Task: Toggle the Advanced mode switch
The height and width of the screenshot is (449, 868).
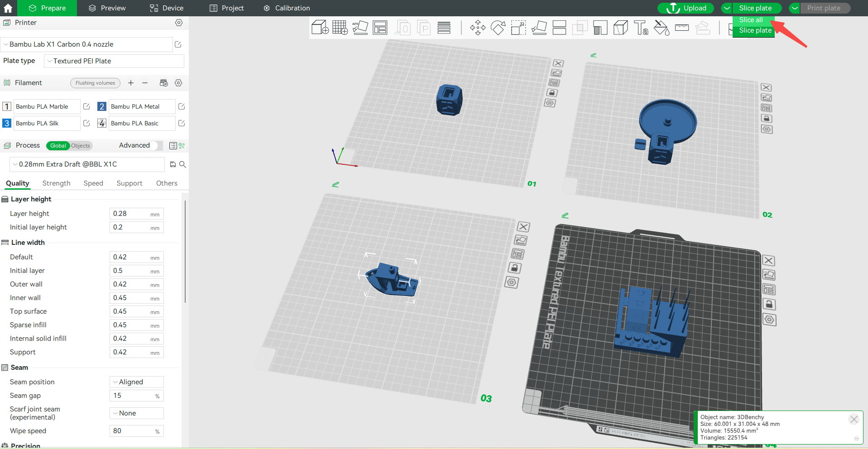Action: (x=157, y=145)
